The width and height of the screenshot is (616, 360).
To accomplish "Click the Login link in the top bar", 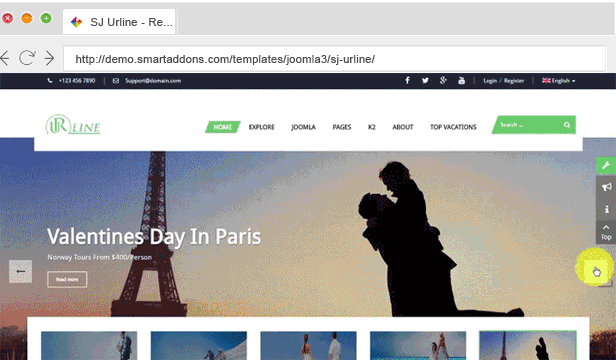I will [490, 81].
